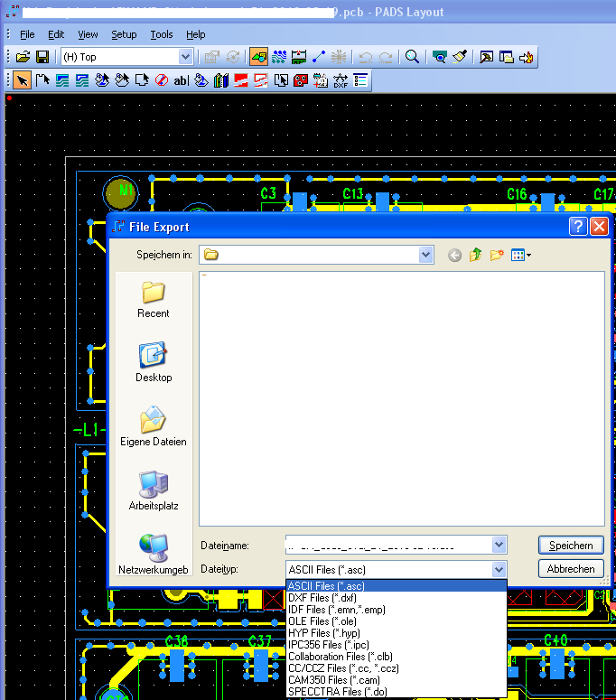Choose the 2D Line drafting tool

click(x=42, y=80)
